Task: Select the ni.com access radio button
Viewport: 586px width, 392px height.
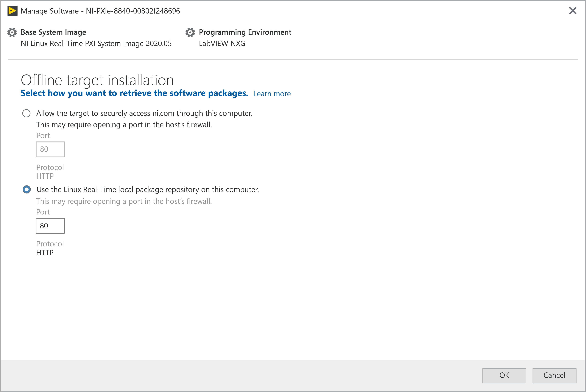Action: click(26, 113)
